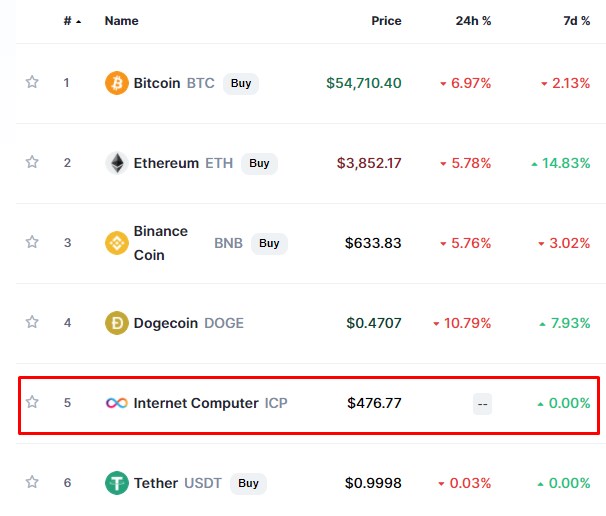Sort the table by Price column
Screen dimensions: 606x516
click(x=386, y=21)
